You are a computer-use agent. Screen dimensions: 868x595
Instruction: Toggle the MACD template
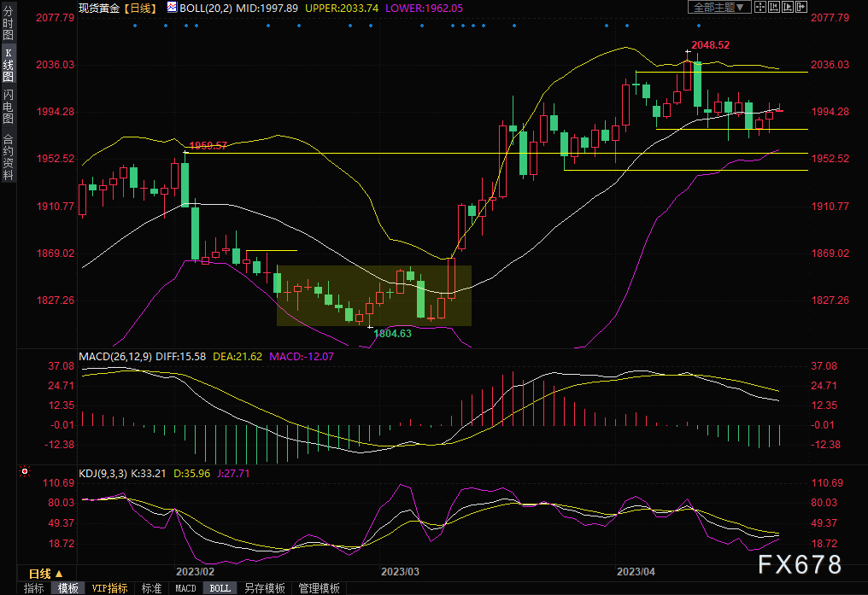(185, 588)
